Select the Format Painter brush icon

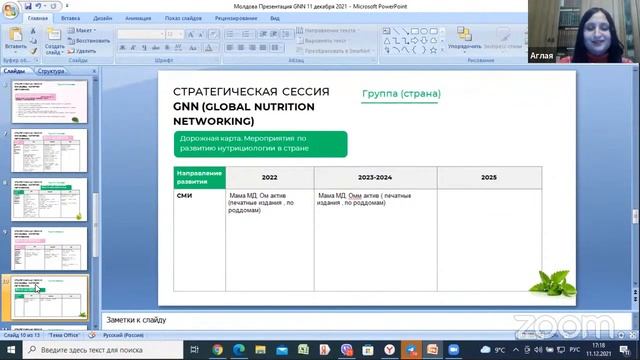[x=33, y=51]
